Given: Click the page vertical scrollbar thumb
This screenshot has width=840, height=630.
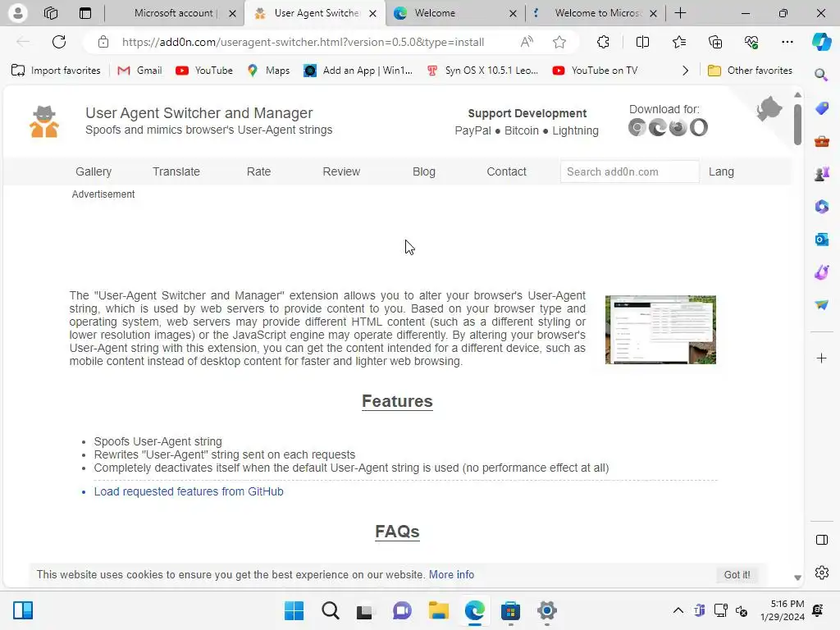Looking at the screenshot, I should (x=797, y=124).
